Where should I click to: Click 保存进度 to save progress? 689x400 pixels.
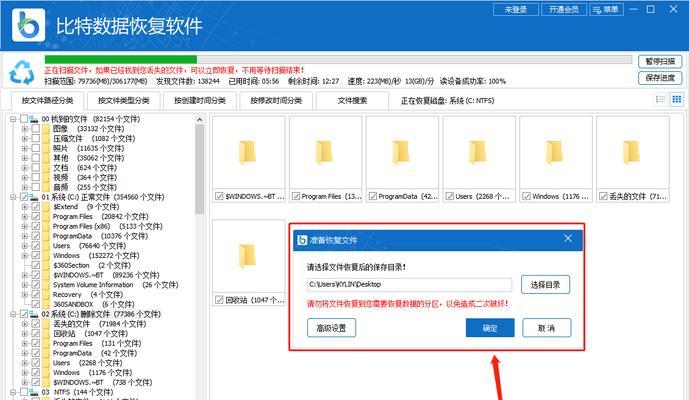660,78
